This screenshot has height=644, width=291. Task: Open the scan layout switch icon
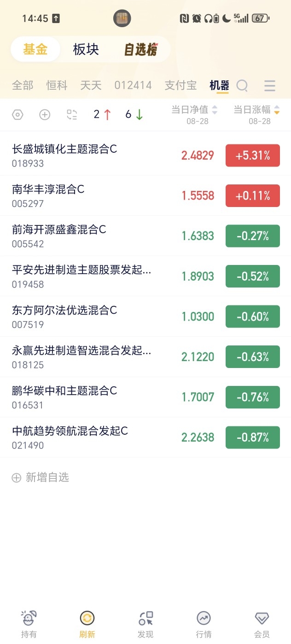[x=71, y=115]
